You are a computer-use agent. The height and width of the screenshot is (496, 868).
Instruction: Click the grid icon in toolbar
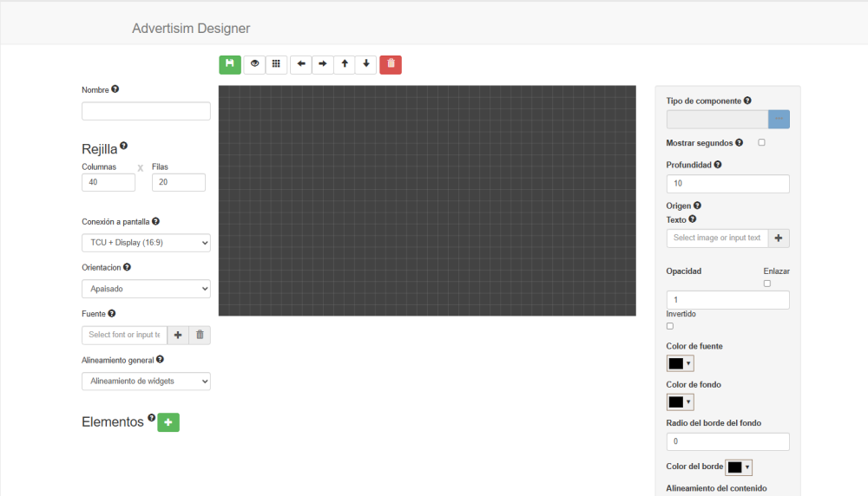pyautogui.click(x=276, y=64)
